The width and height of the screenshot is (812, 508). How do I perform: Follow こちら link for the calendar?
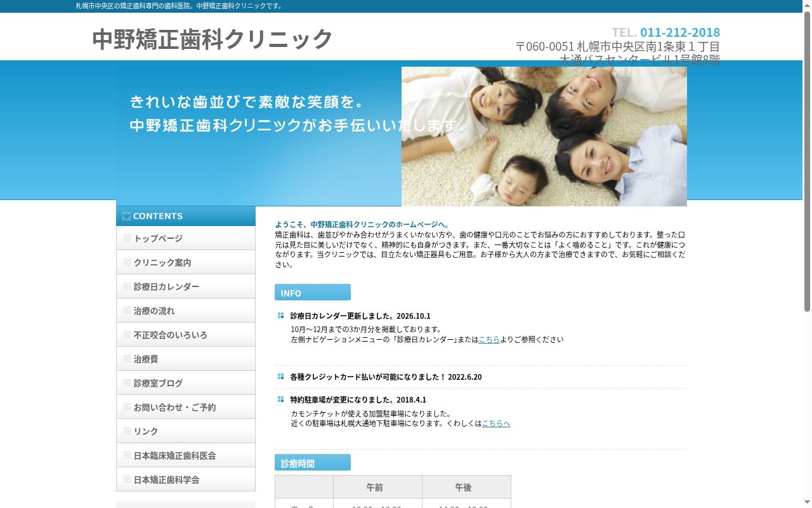(x=489, y=340)
